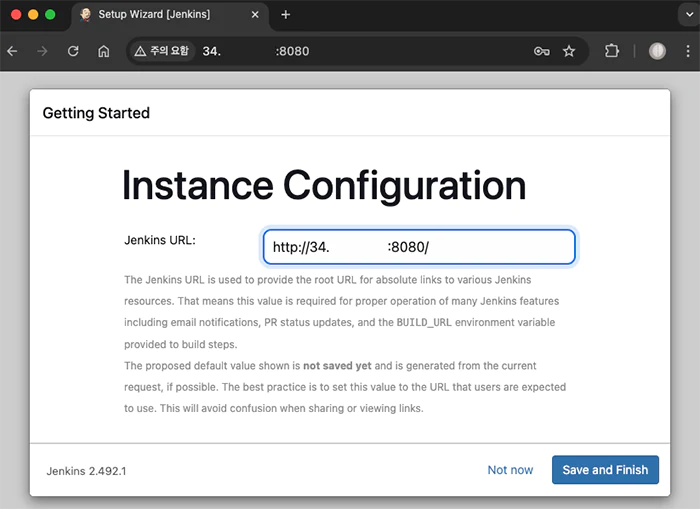The width and height of the screenshot is (700, 509).
Task: Click the BUILD_URL variable text
Action: pyautogui.click(x=424, y=322)
